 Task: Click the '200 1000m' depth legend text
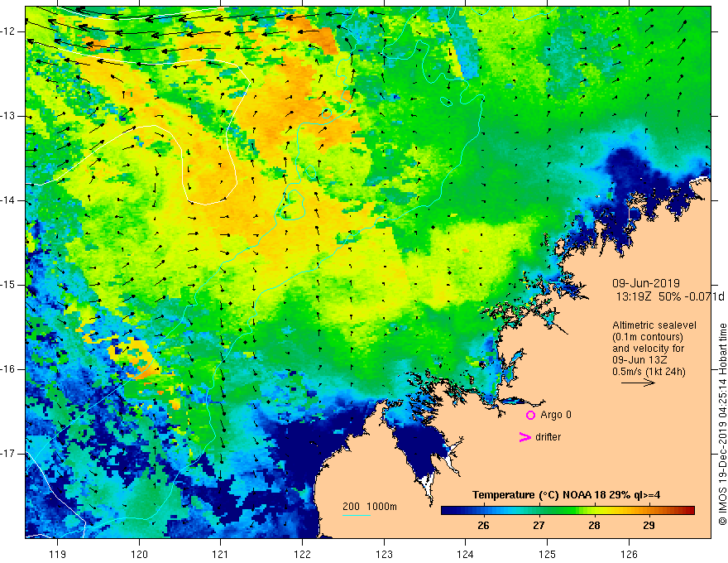coord(370,507)
